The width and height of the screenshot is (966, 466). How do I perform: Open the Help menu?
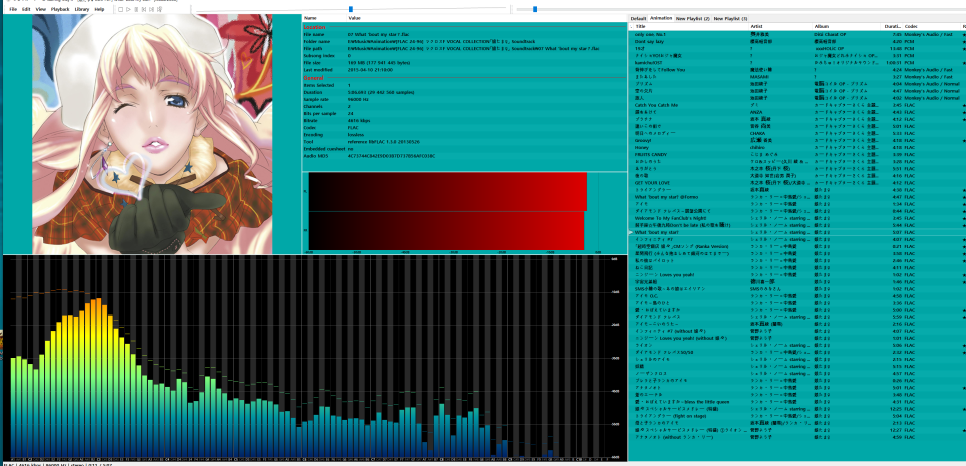coord(99,9)
